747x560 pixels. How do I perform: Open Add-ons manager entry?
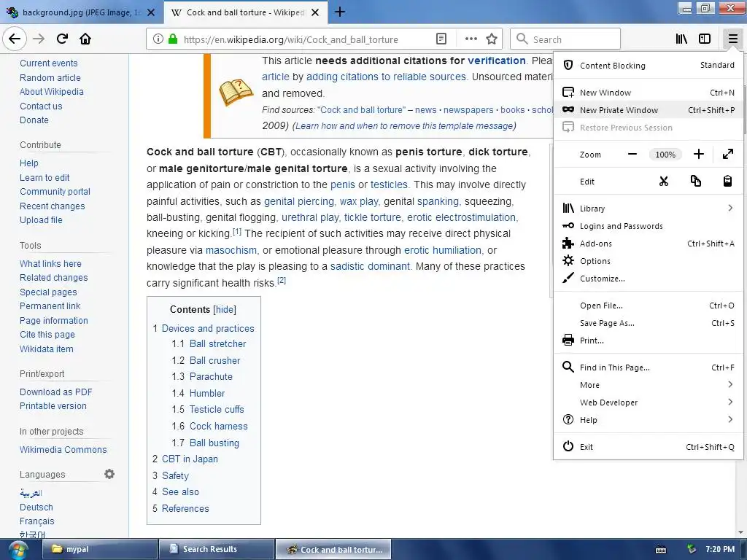click(x=649, y=244)
